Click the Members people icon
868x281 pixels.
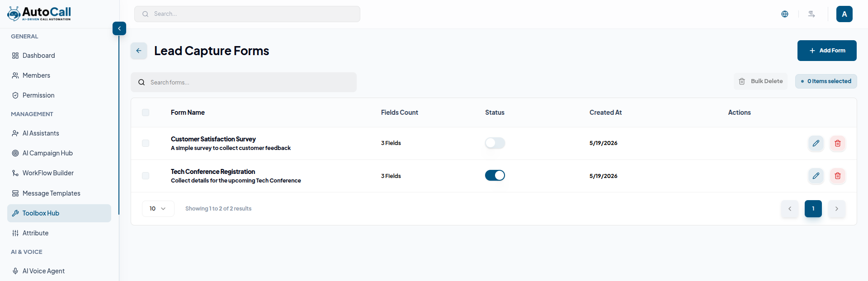pos(15,75)
